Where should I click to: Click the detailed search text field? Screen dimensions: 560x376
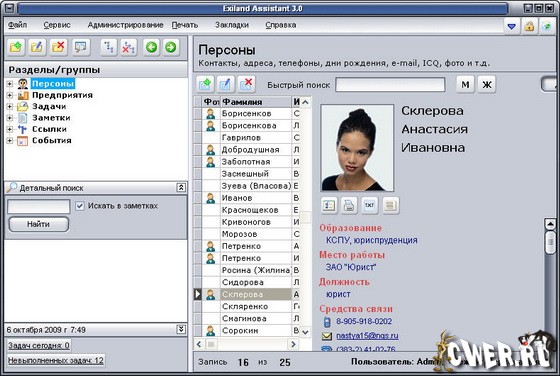click(x=39, y=206)
